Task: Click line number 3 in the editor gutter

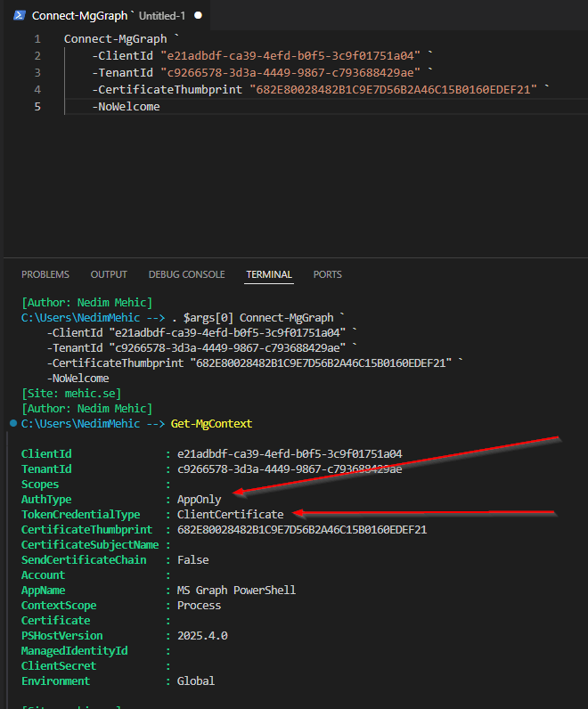Action: point(37,73)
